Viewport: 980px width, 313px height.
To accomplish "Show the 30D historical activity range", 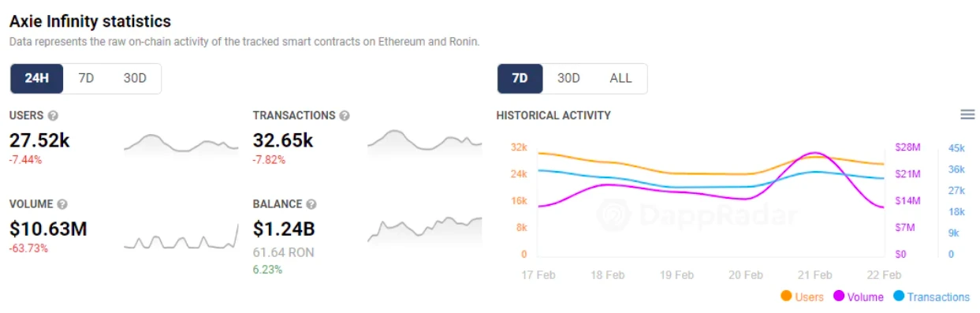I will coord(568,79).
